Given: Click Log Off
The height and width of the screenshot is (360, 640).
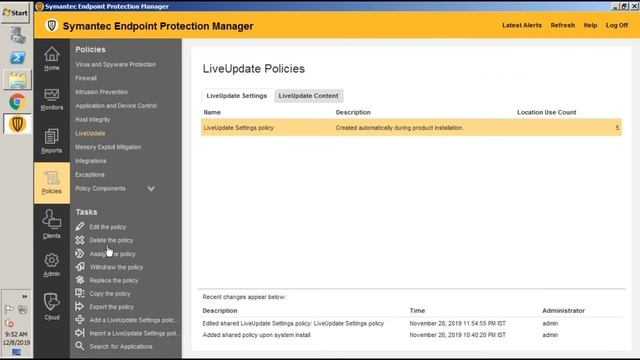Looking at the screenshot, I should [617, 25].
